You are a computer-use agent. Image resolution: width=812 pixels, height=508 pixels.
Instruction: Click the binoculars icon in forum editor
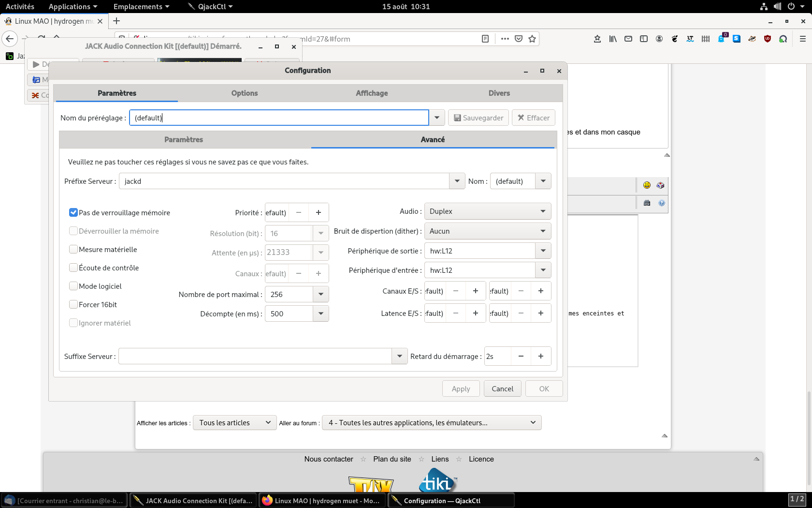[x=647, y=203]
